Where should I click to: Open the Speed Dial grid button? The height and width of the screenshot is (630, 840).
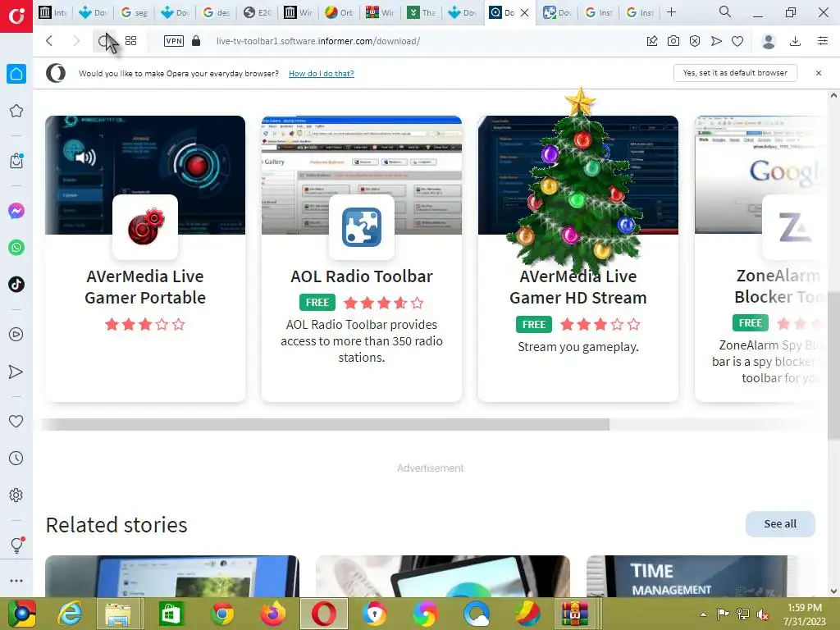coord(130,41)
